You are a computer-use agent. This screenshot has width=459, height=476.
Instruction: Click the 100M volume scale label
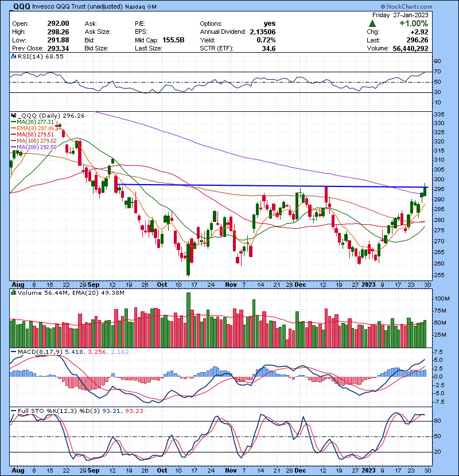442,299
